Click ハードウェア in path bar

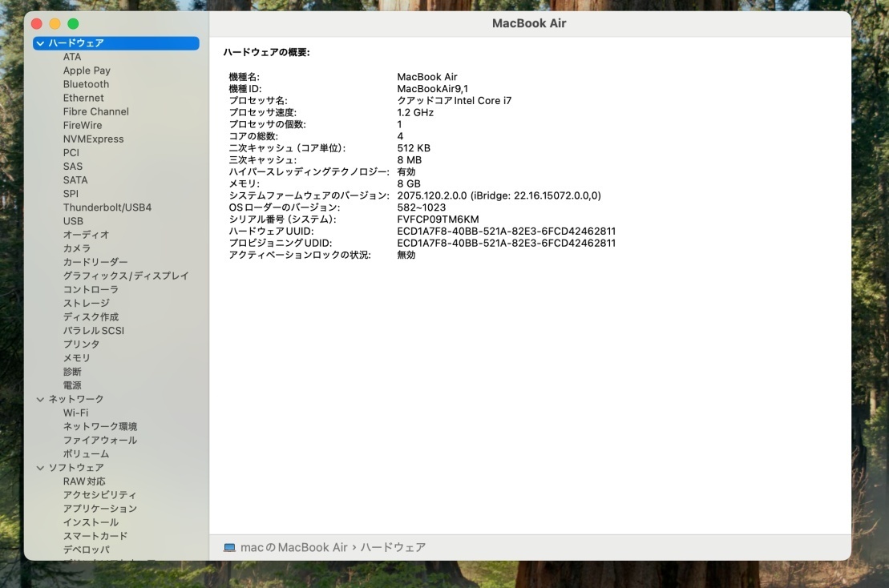pos(393,548)
